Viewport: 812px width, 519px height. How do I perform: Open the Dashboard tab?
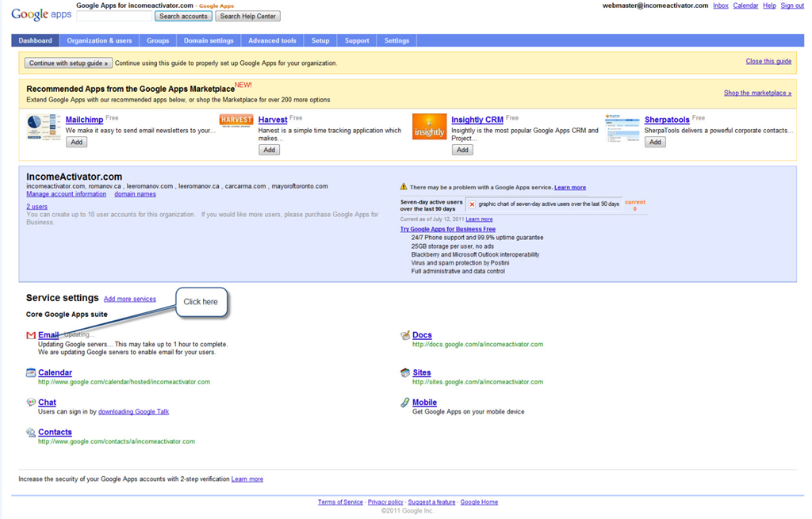[x=35, y=40]
